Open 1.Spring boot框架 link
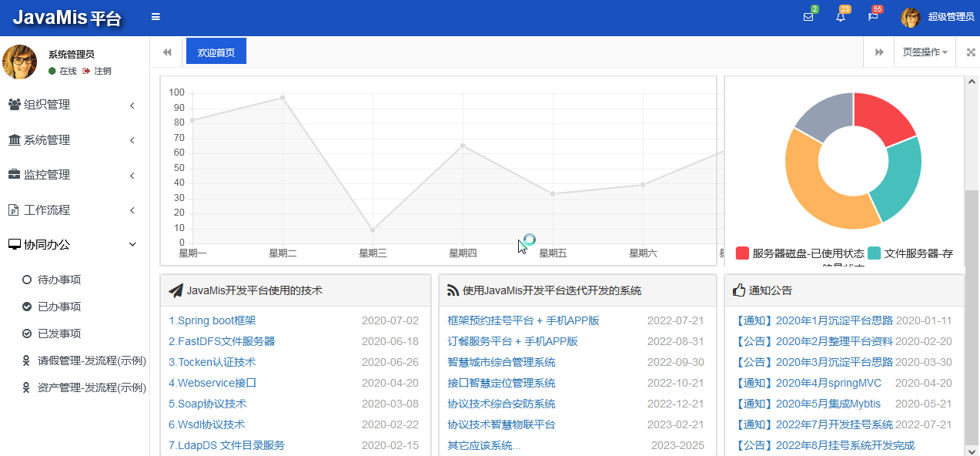This screenshot has height=456, width=980. point(212,320)
